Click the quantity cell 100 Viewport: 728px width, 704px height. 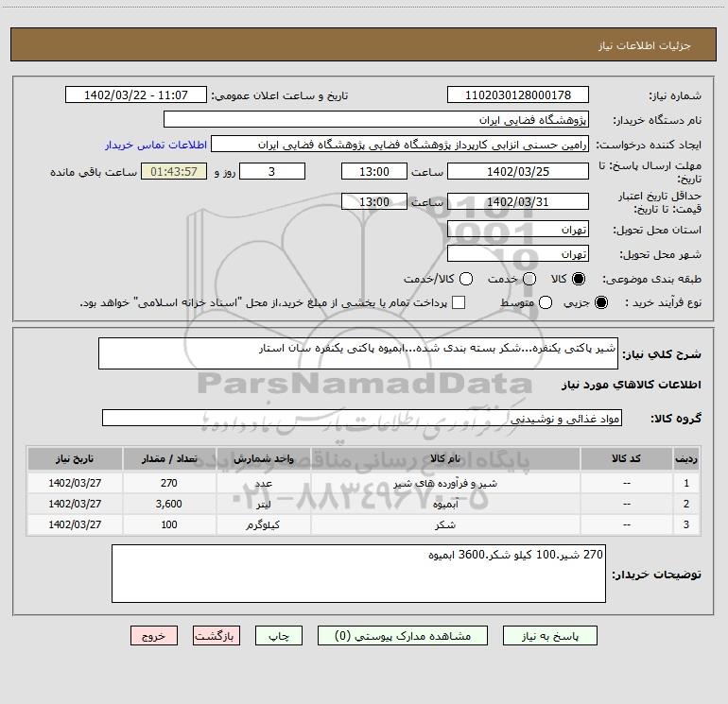pos(169,524)
